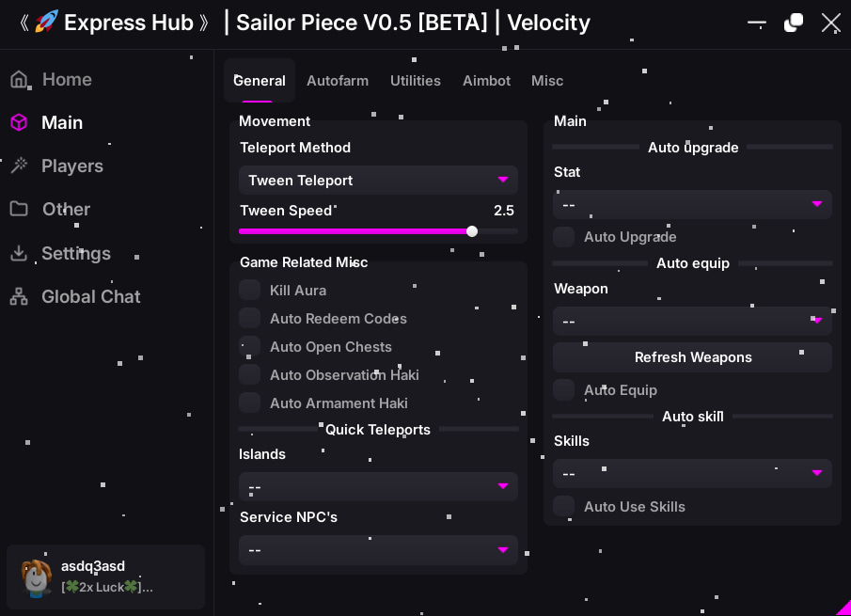Switch to the Autofarm tab
Image resolution: width=851 pixels, height=616 pixels.
pos(338,81)
